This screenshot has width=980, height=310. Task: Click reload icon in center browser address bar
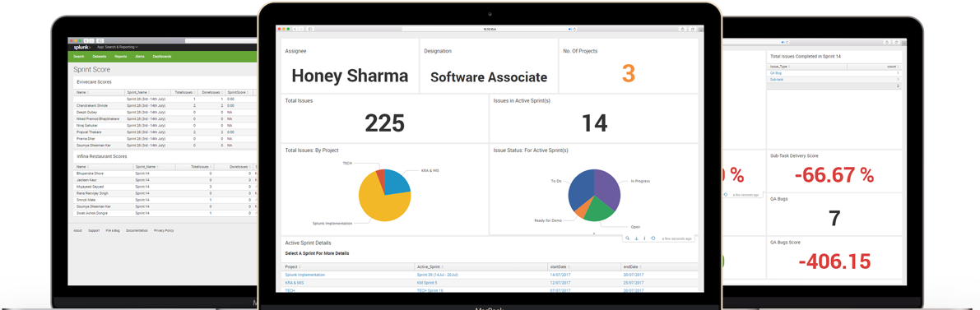(x=574, y=29)
